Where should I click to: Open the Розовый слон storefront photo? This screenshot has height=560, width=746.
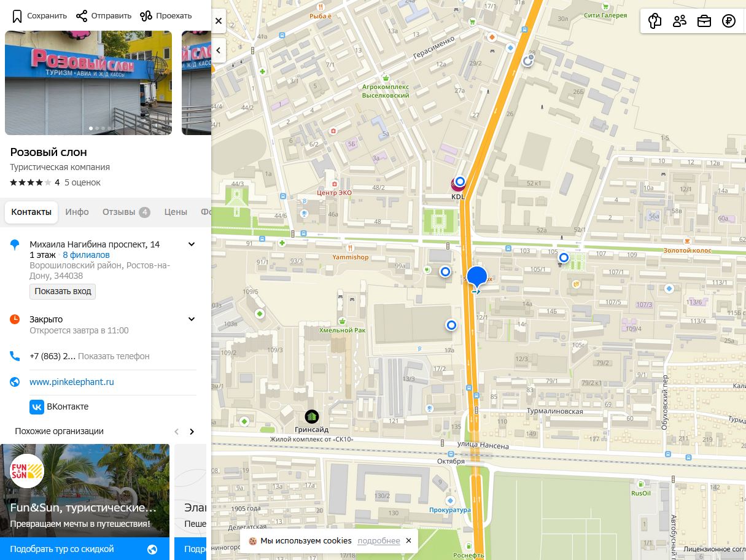88,83
